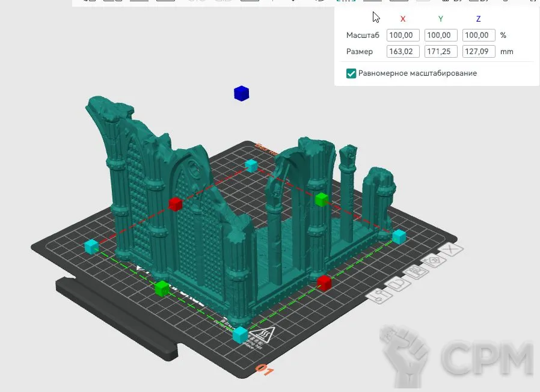Image resolution: width=540 pixels, height=392 pixels.
Task: Click the blue Z-axis scale handle
Action: click(x=241, y=93)
